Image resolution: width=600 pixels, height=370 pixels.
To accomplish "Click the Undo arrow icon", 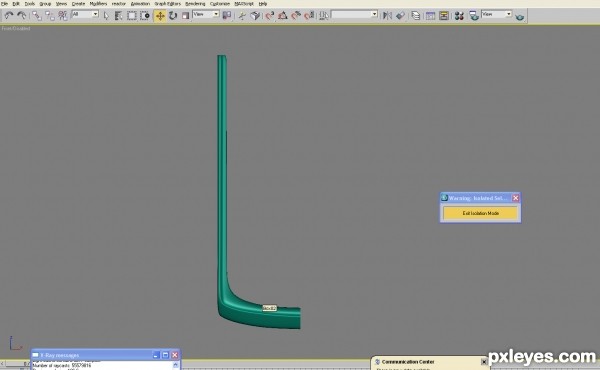I will point(8,16).
